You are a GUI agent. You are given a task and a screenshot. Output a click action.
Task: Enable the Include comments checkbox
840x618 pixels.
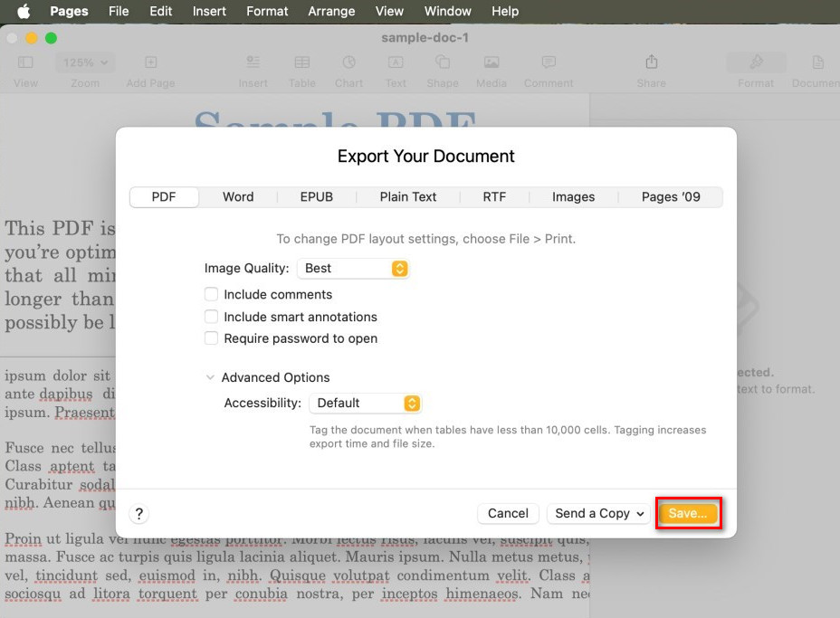pos(211,294)
